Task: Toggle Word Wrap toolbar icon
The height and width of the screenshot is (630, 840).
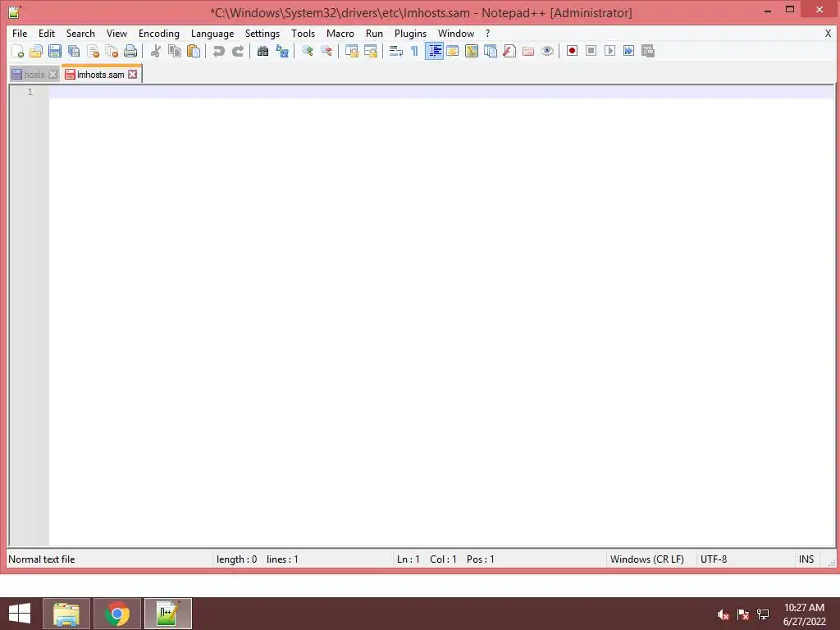Action: point(396,51)
